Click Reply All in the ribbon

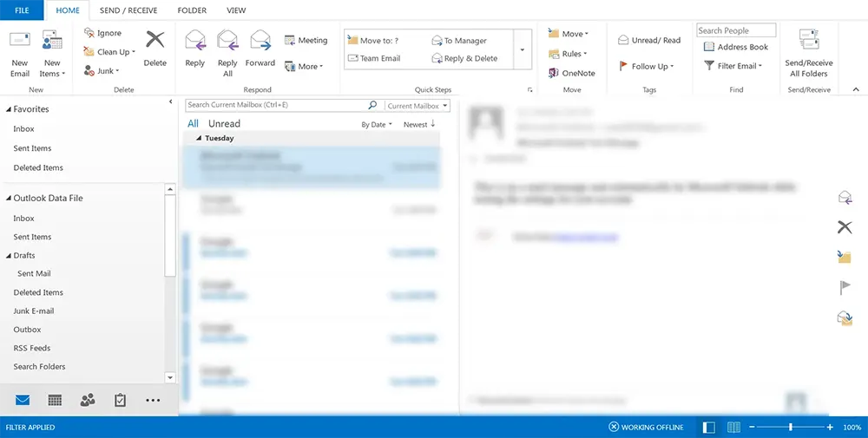227,53
